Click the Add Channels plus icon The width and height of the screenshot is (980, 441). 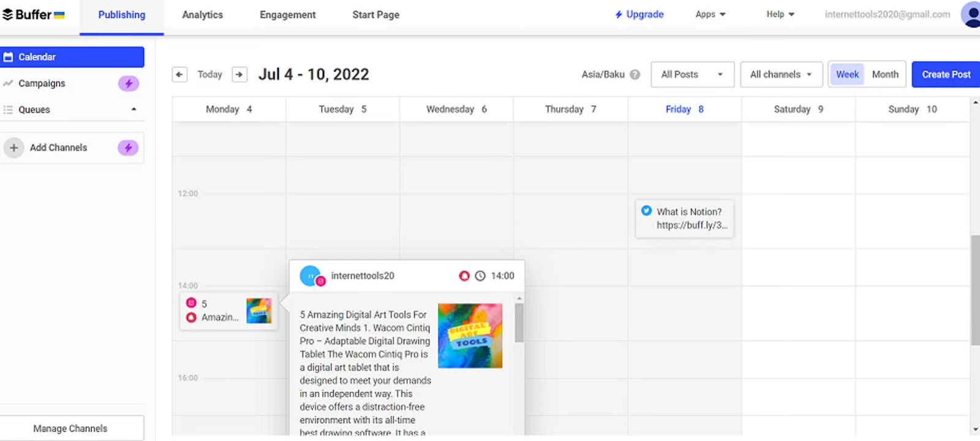(13, 148)
